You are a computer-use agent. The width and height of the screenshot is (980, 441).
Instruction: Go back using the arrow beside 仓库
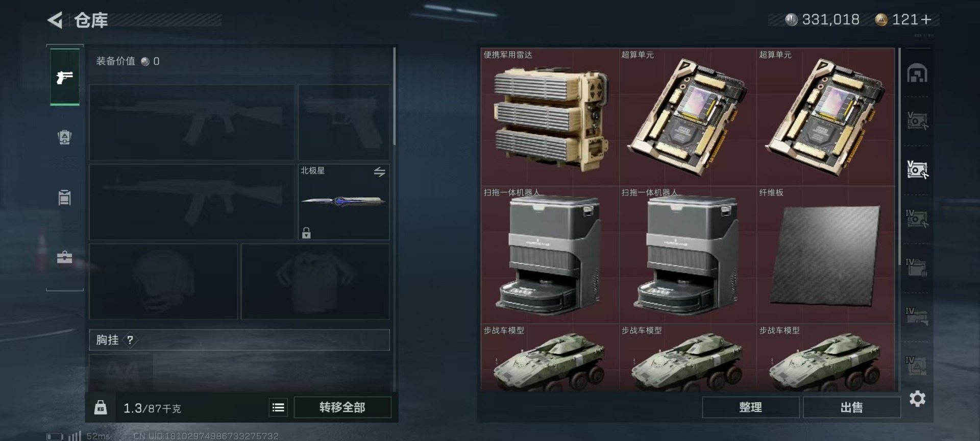point(55,20)
